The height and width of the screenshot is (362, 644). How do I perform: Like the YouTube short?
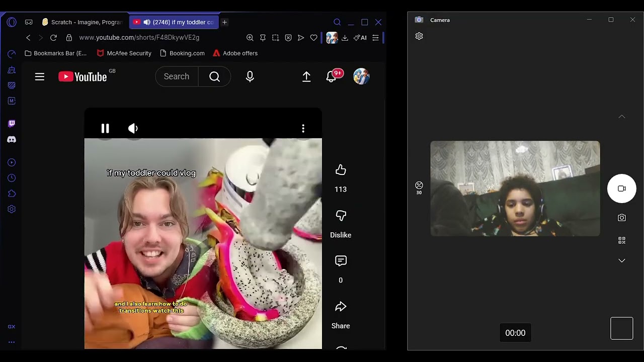341,170
